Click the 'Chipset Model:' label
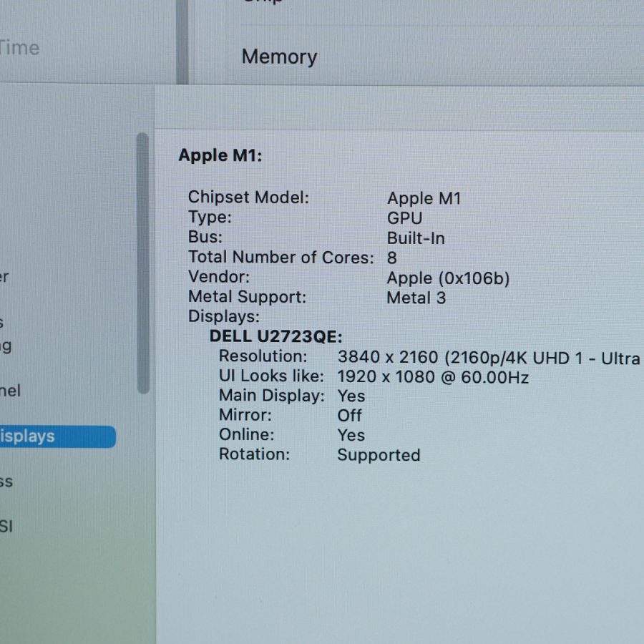The image size is (644, 644). click(248, 197)
